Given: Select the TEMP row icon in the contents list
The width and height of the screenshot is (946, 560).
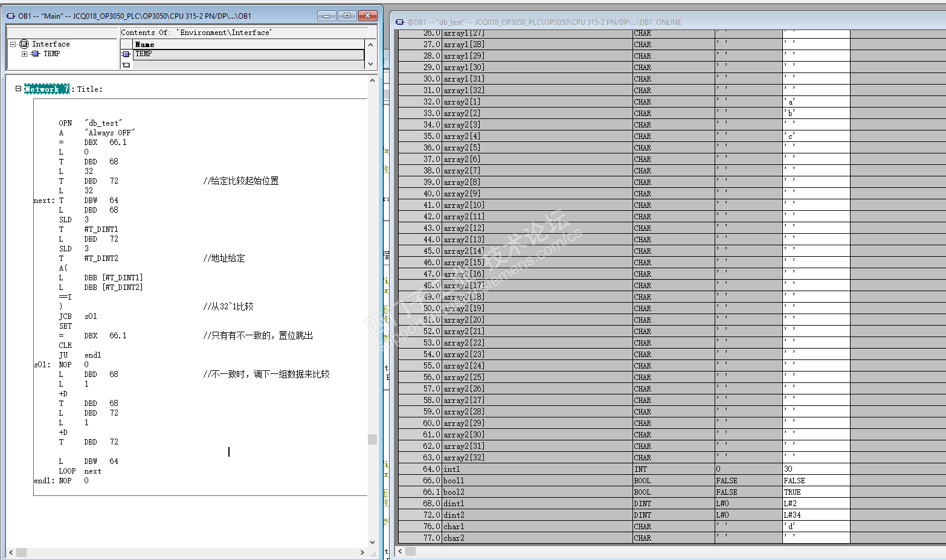Looking at the screenshot, I should [x=126, y=54].
